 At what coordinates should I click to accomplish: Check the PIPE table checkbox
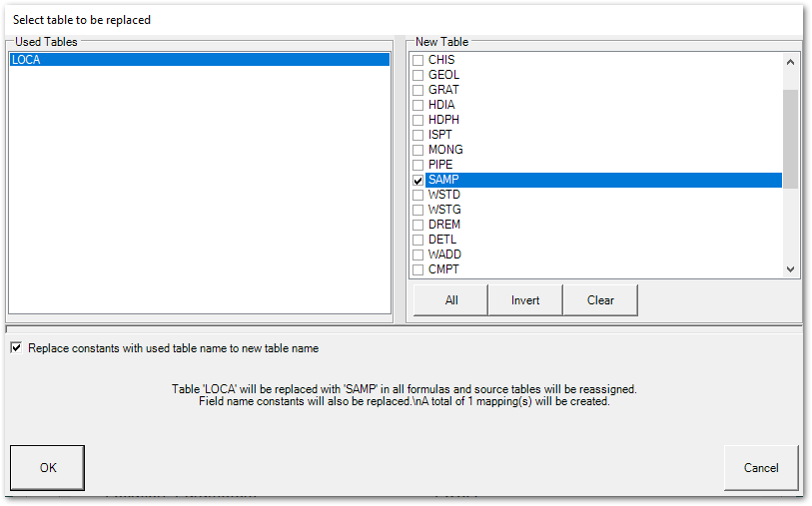pyautogui.click(x=417, y=165)
